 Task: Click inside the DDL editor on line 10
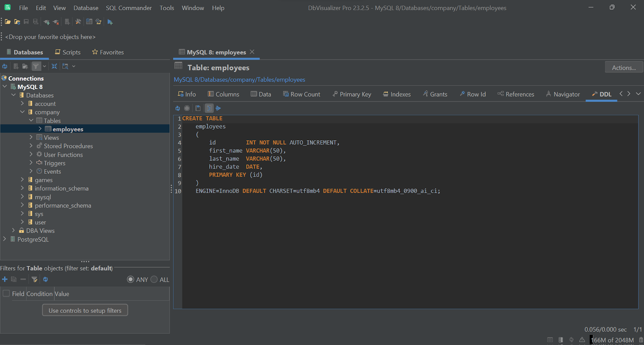[318, 191]
